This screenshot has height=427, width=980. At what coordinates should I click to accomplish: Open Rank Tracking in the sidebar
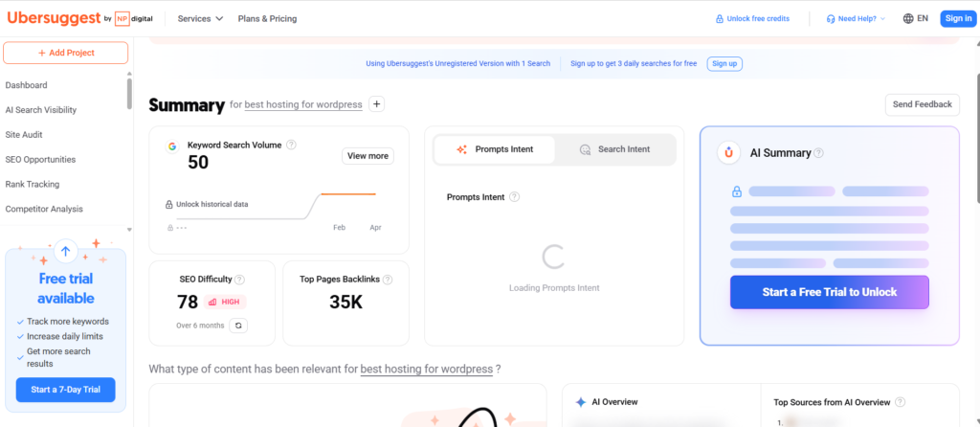pos(32,185)
